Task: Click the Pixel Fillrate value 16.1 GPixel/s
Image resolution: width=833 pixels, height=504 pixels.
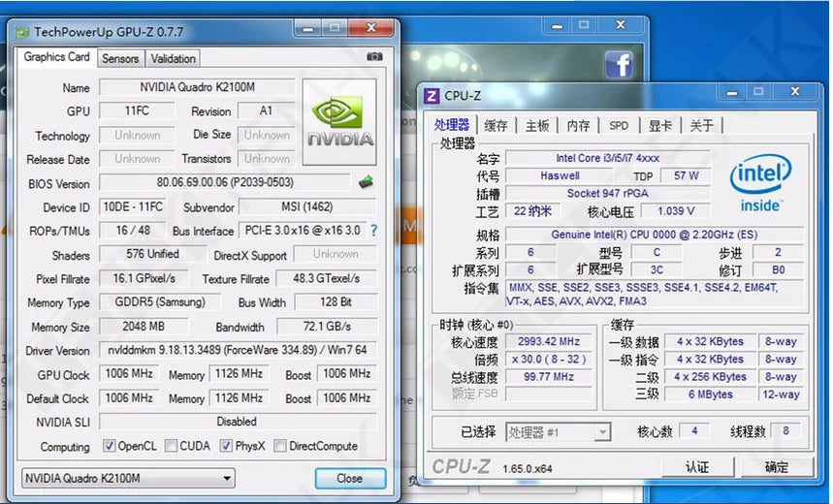Action: (x=144, y=278)
